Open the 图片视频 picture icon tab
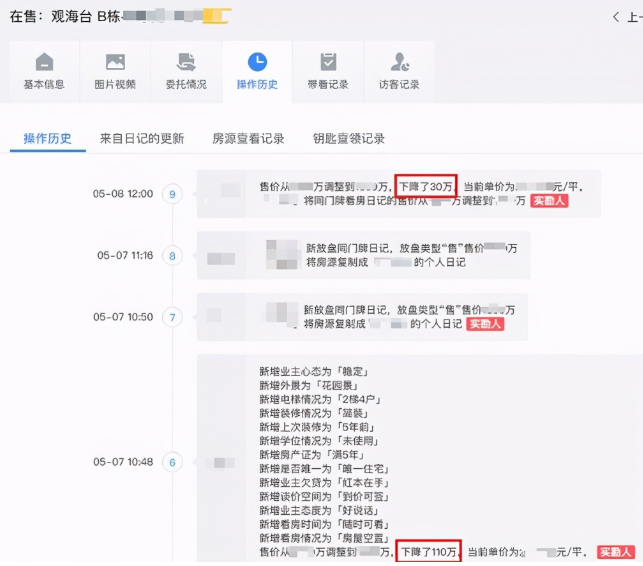 click(115, 62)
